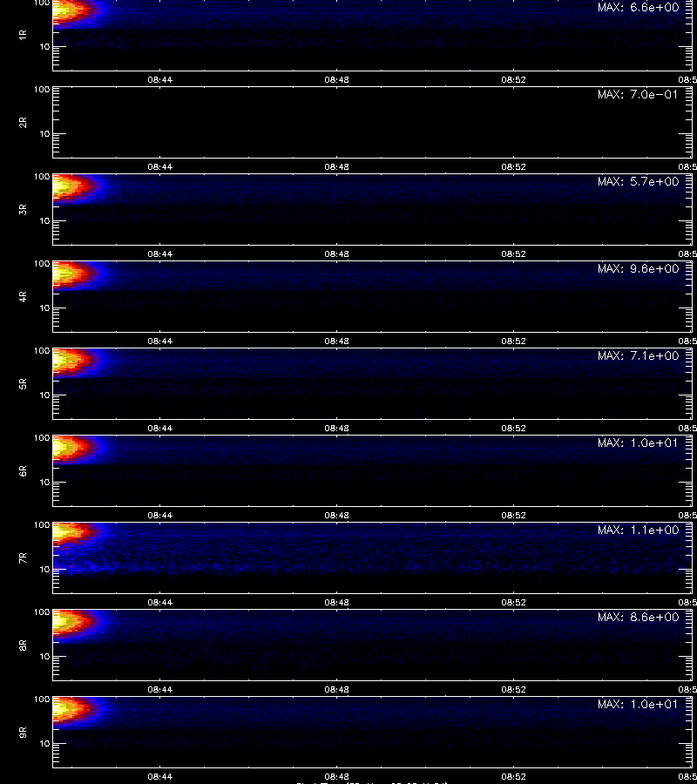Screen dimensions: 697x784
Task: Click the 4R panel axis label
Action: 23,296
